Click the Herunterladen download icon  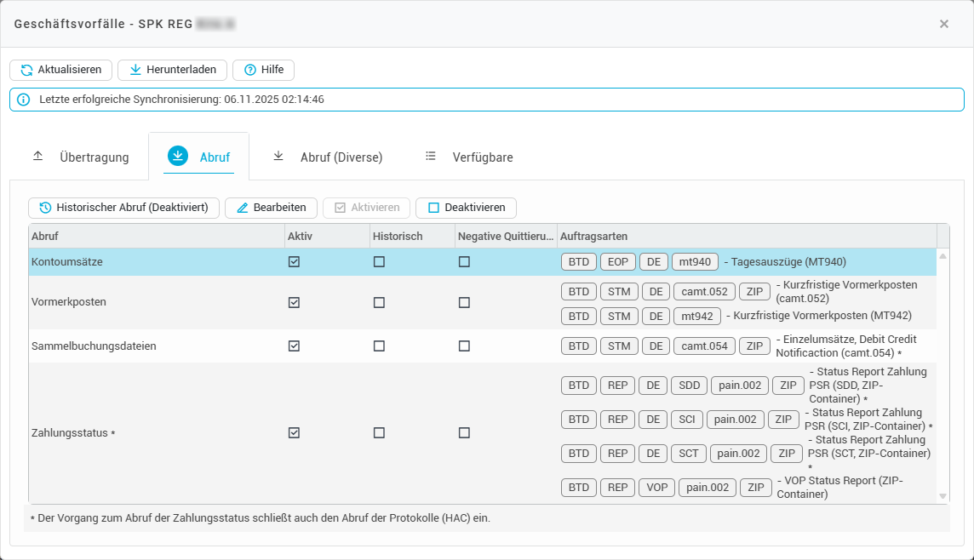pyautogui.click(x=135, y=70)
